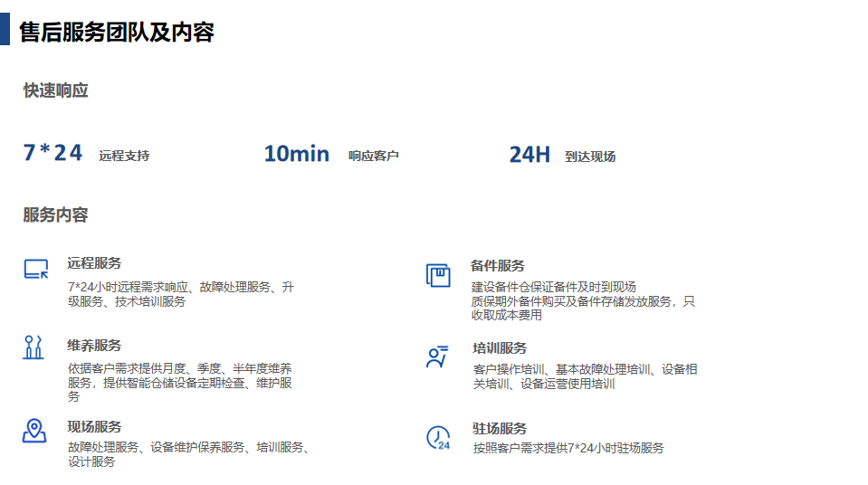Click the training person icon beside 培训服务
The width and height of the screenshot is (868, 485).
(437, 357)
